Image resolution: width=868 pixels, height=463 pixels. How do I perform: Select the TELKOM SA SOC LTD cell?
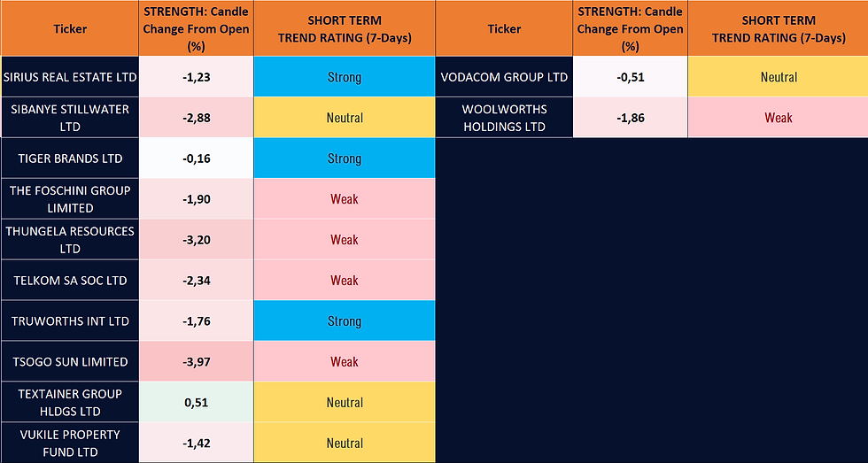tap(70, 281)
